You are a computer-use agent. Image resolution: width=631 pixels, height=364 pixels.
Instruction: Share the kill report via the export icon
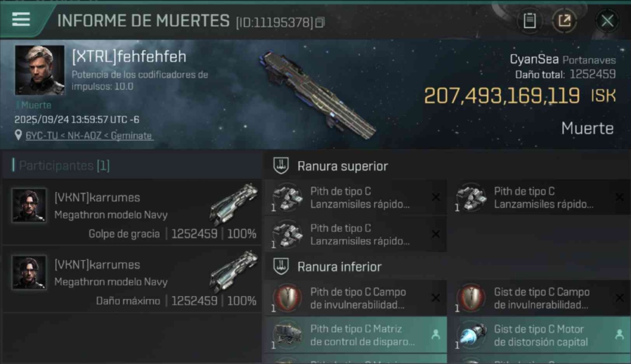[564, 21]
